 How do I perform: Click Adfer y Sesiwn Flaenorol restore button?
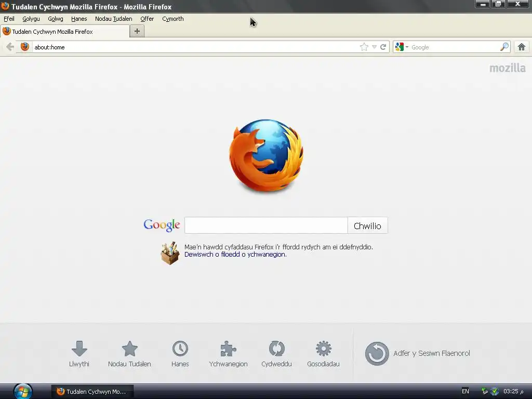(418, 353)
